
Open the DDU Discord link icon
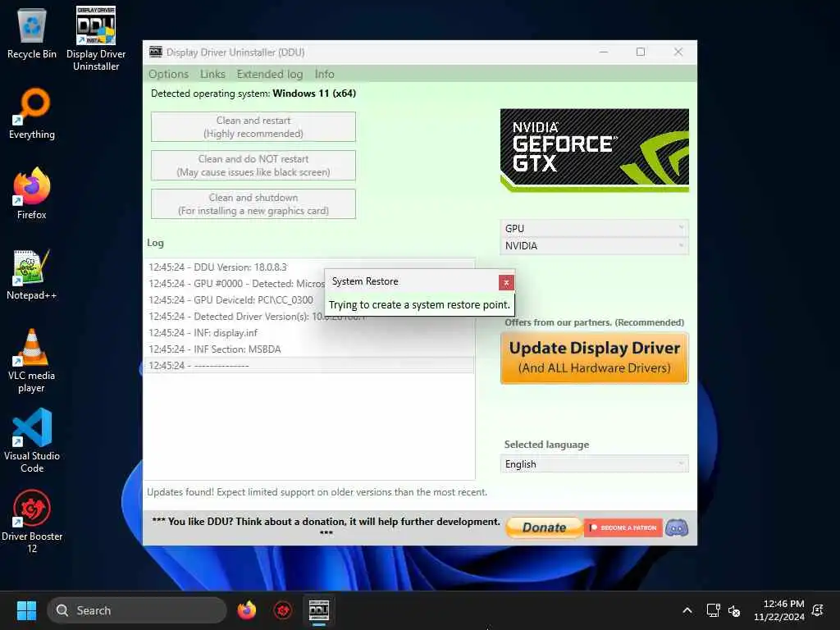tap(677, 527)
